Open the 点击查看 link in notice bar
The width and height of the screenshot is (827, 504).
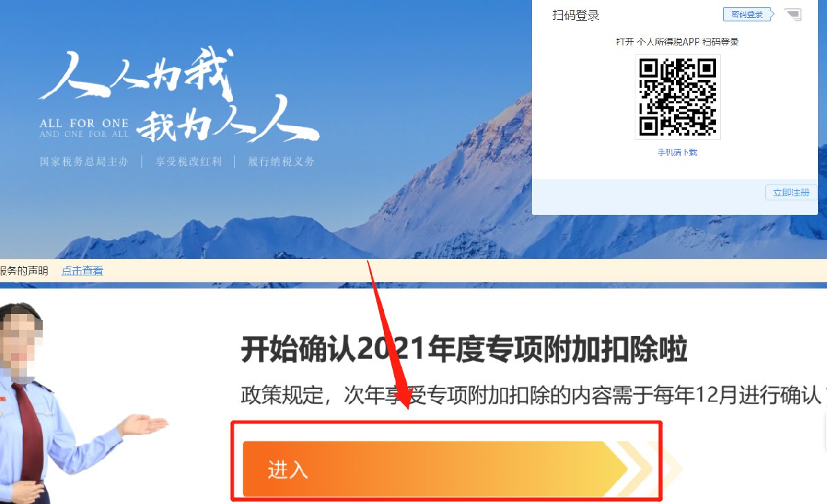click(82, 271)
